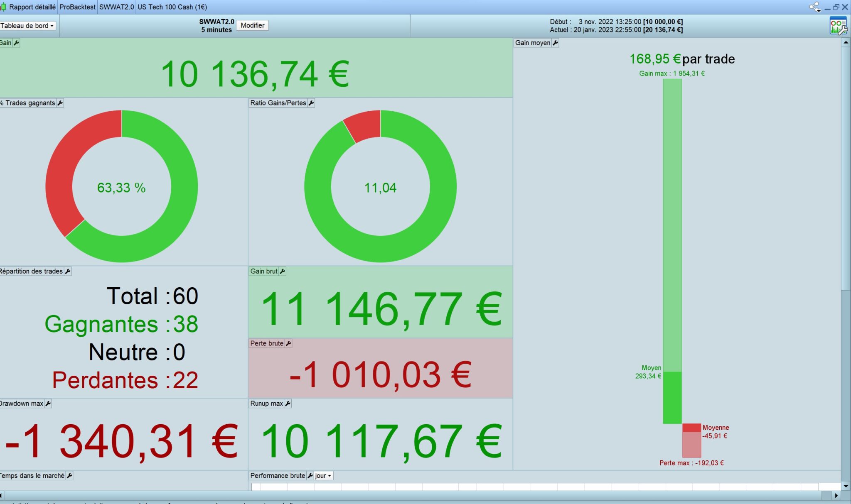Viewport: 851px width, 504px height.
Task: Open Temps dans le marché wrench
Action: [69, 476]
